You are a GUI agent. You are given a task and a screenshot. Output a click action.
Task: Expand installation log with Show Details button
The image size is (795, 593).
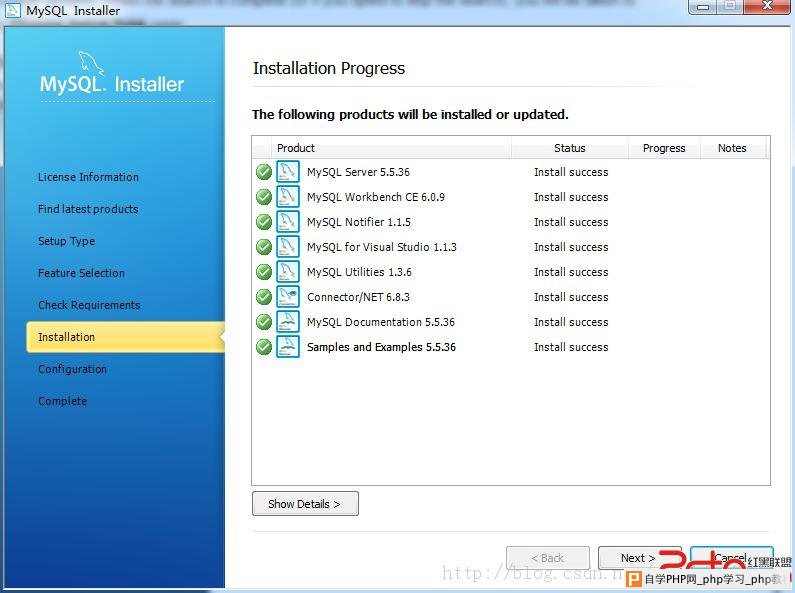[x=305, y=504]
